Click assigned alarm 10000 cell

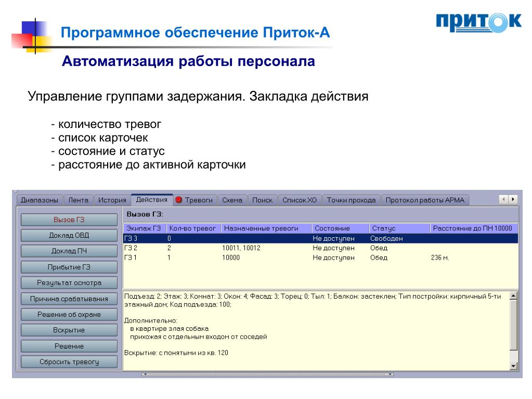[231, 258]
